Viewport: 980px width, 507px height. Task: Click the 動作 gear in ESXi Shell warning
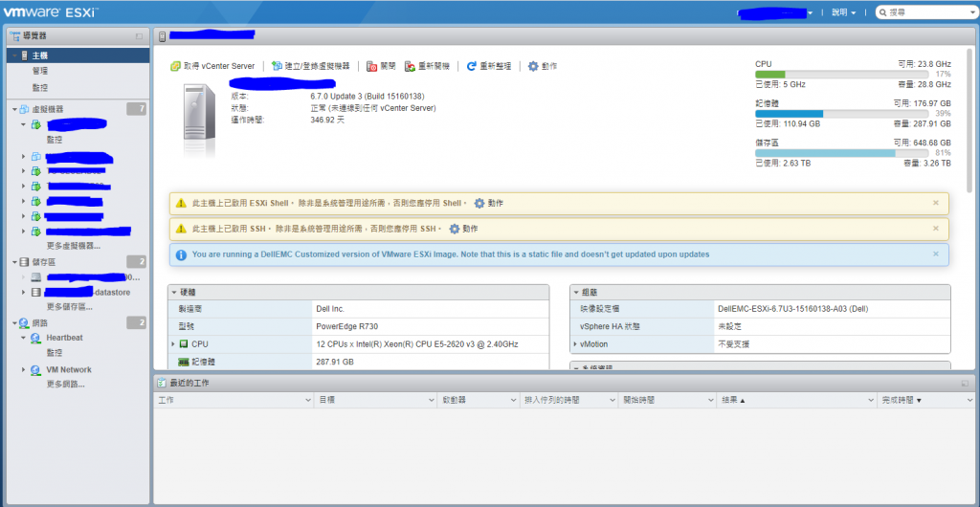(x=479, y=203)
